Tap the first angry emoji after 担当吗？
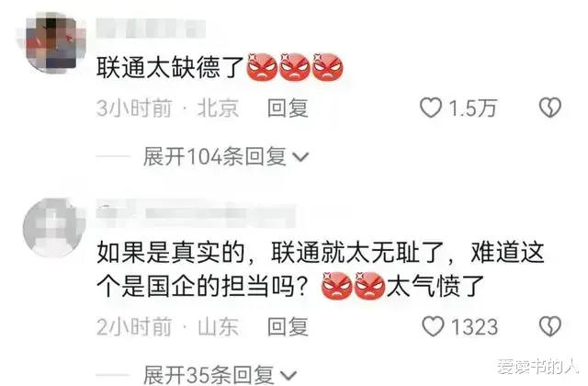Image resolution: width=588 pixels, height=386 pixels. [x=337, y=286]
